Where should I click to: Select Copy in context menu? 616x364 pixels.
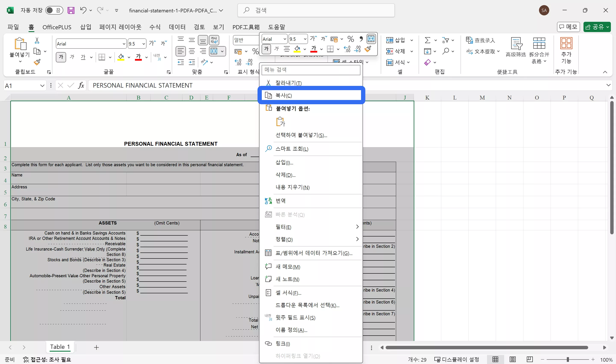(311, 95)
